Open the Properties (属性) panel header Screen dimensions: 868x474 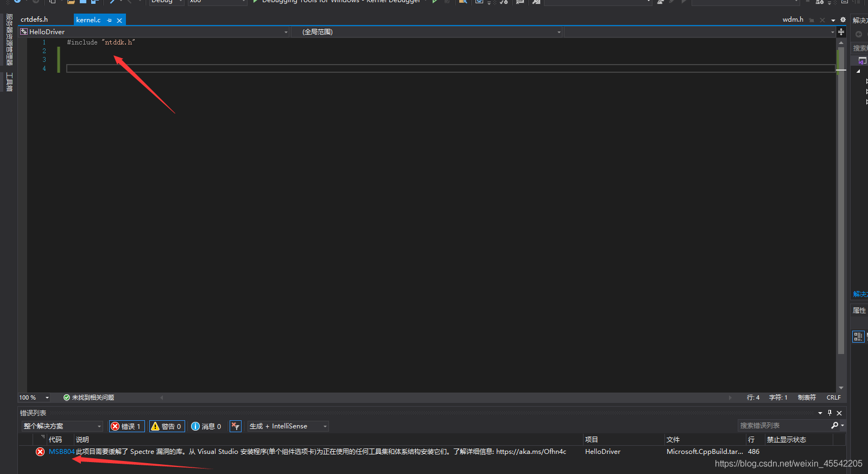click(x=859, y=311)
